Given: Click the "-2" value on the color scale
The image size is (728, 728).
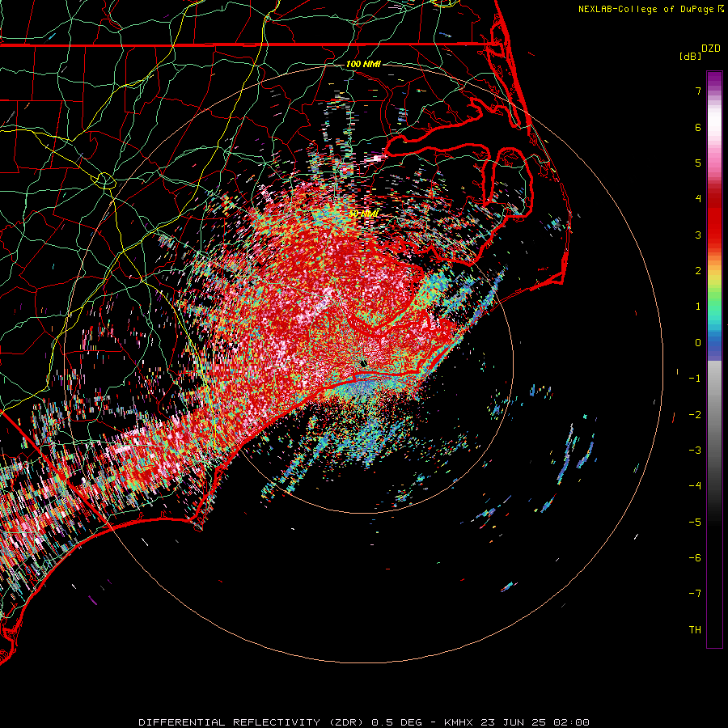Looking at the screenshot, I should 695,415.
